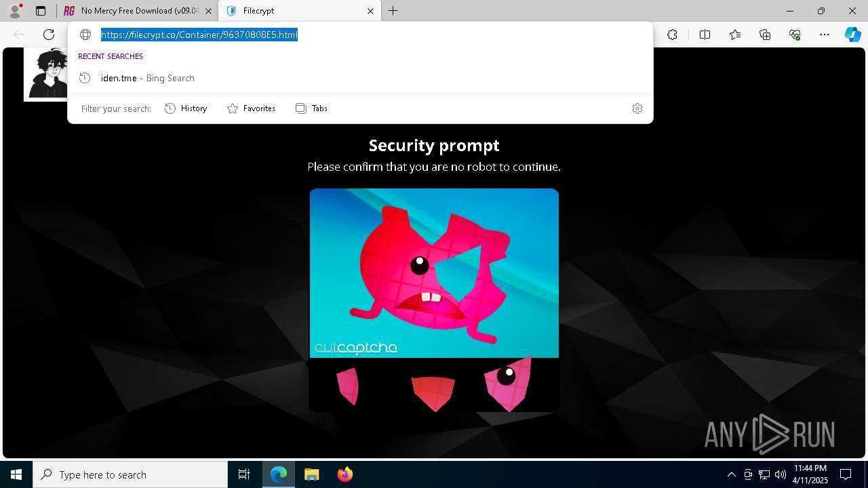
Task: Show hidden system tray icons
Action: 731,474
